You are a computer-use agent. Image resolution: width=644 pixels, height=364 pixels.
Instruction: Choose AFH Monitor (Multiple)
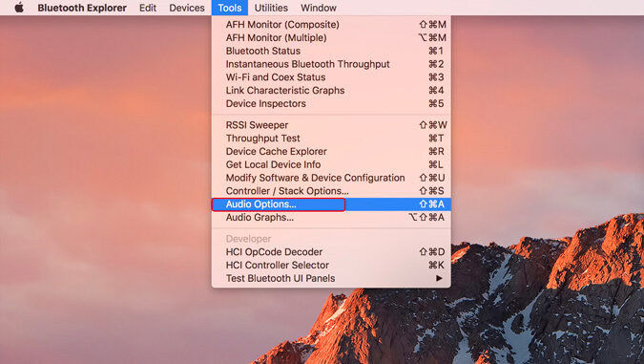pyautogui.click(x=331, y=37)
